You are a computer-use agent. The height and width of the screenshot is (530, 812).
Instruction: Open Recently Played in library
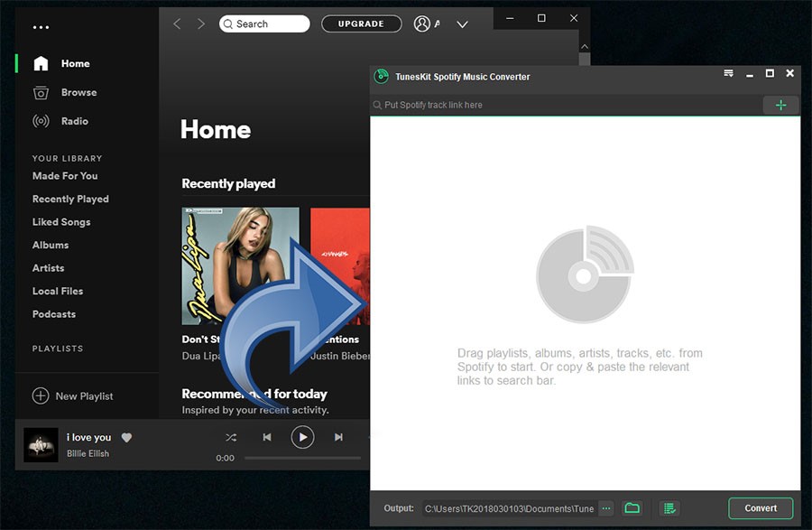(70, 199)
